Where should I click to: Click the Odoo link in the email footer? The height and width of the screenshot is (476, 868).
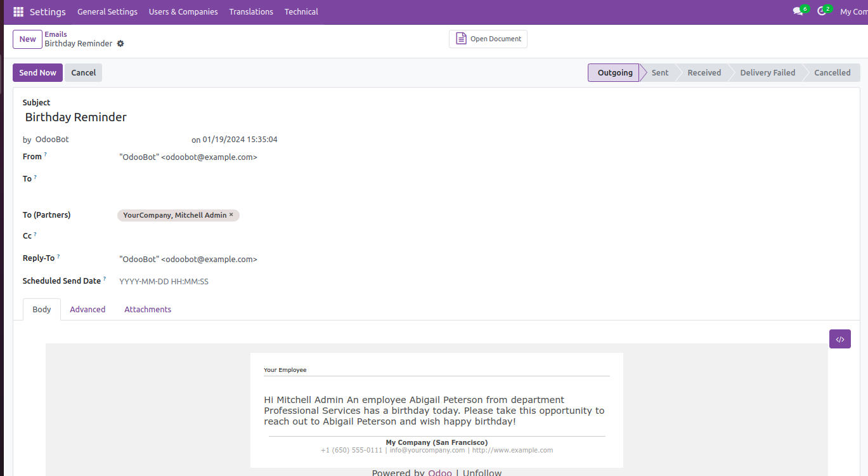[x=440, y=473]
